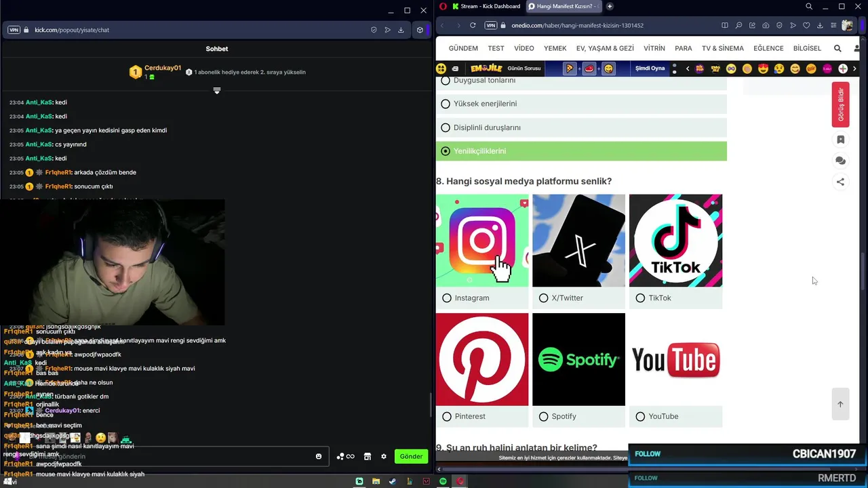
Task: Open the GÜNDEM menu on onedio
Action: click(463, 48)
